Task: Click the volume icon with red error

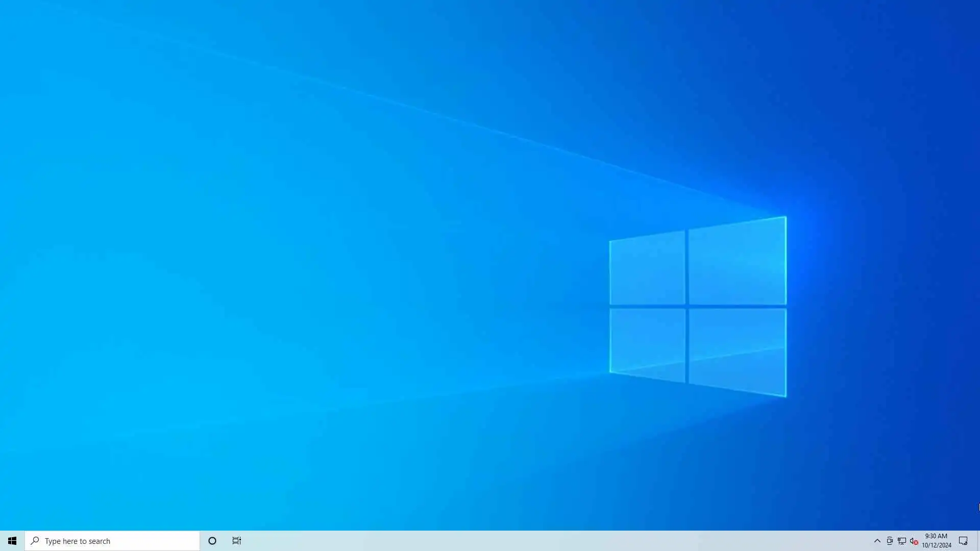Action: 914,541
